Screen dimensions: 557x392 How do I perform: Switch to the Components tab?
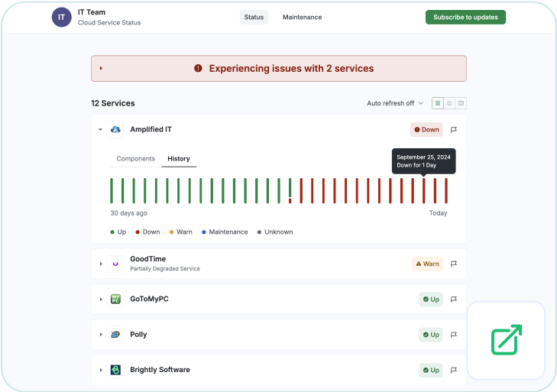point(136,158)
